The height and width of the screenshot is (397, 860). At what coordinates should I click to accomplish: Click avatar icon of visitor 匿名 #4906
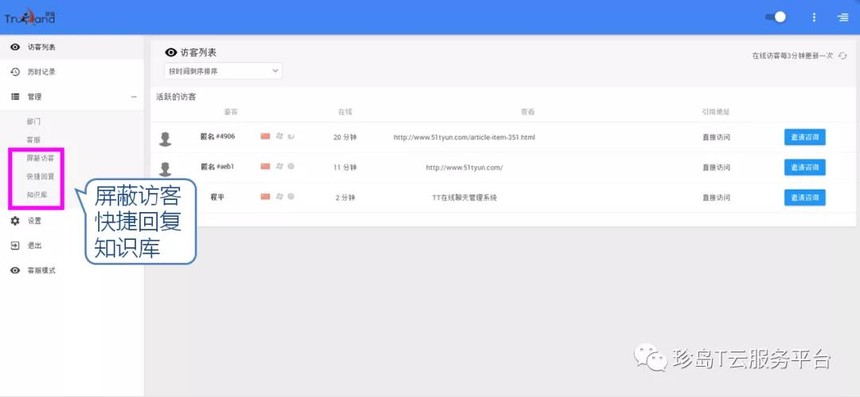tap(165, 138)
